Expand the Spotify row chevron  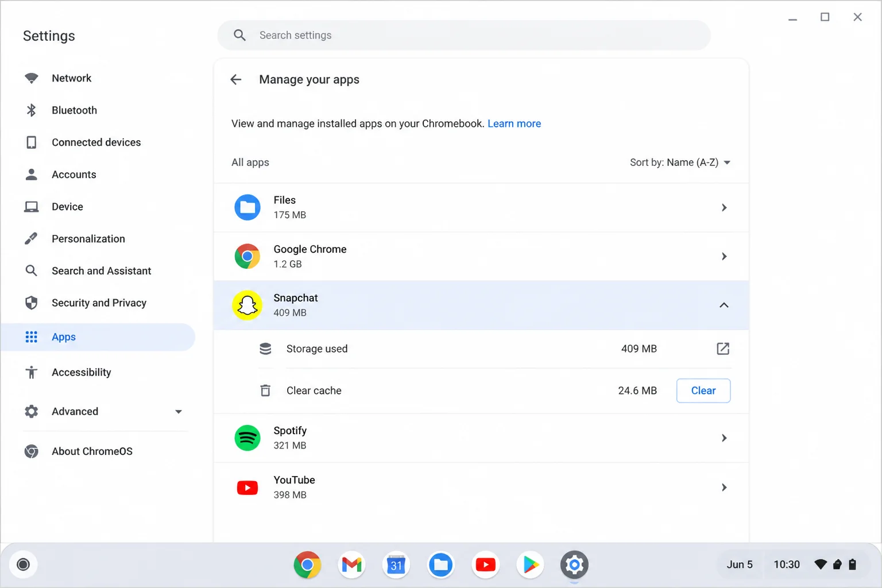coord(724,438)
